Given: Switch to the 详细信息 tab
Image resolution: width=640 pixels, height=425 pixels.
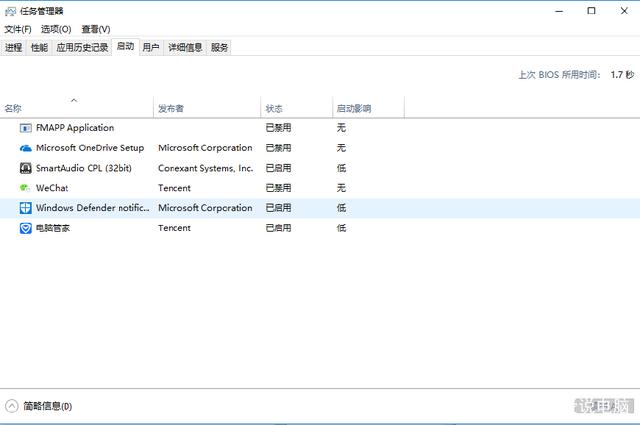Looking at the screenshot, I should point(185,48).
